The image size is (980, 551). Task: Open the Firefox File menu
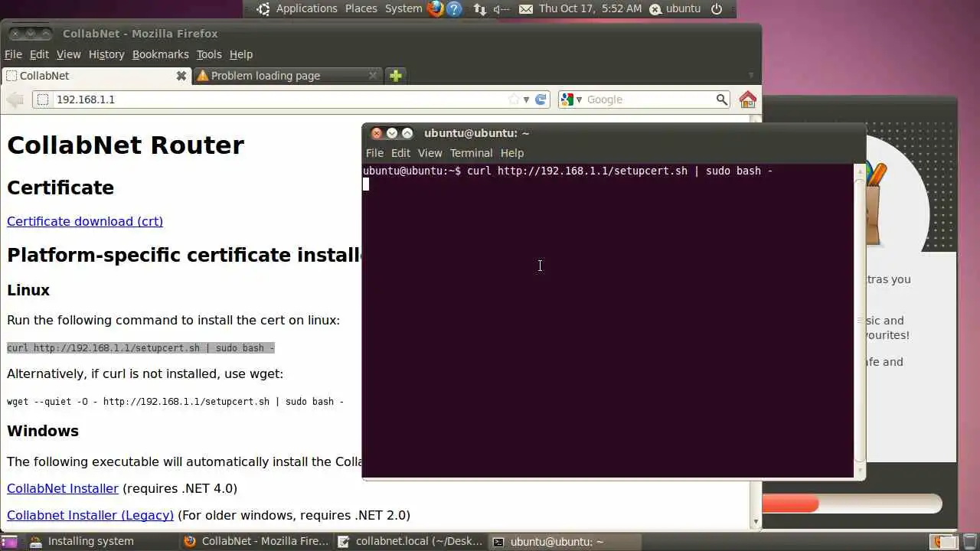(13, 54)
